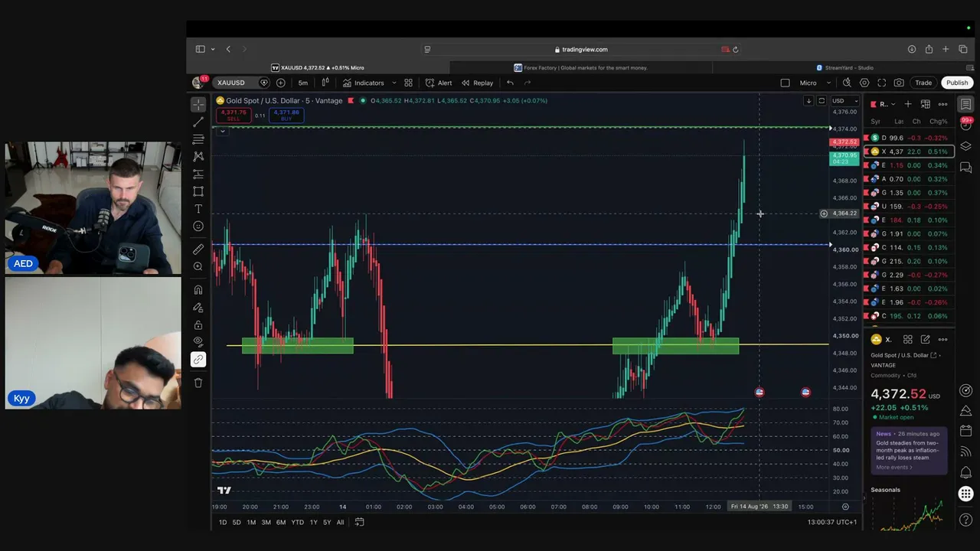Open the layout setup square icon
The width and height of the screenshot is (980, 551).
[785, 83]
